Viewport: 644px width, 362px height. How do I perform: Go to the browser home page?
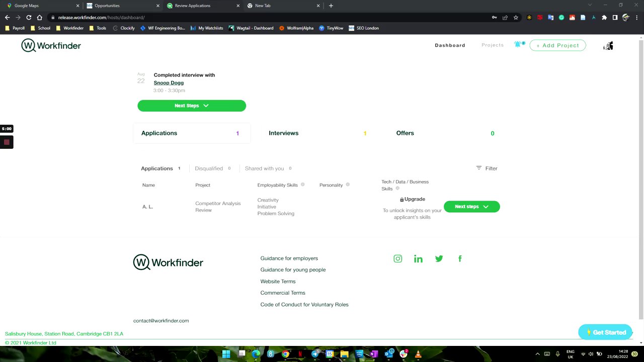click(40, 18)
